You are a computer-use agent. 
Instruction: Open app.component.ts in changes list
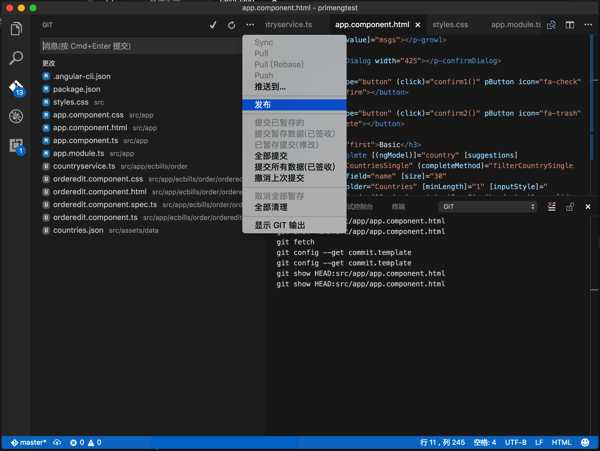[x=85, y=140]
